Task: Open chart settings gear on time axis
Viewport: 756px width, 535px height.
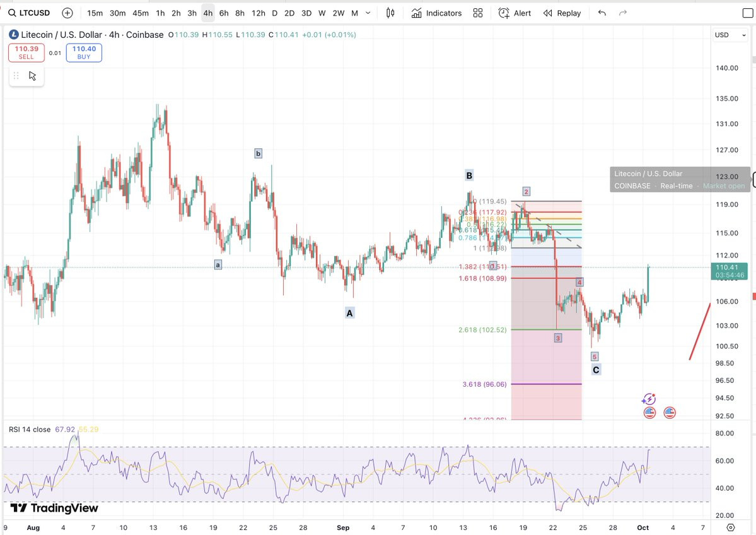Action: click(x=730, y=527)
